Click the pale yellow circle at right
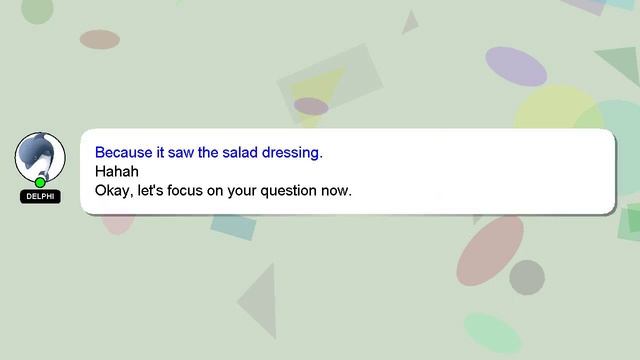 [x=557, y=108]
